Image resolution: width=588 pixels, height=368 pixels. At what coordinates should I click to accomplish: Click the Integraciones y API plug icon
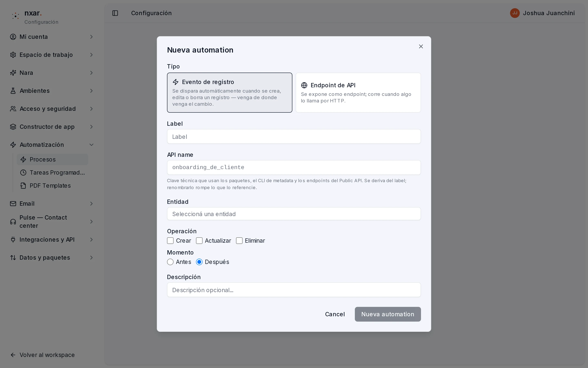13,240
